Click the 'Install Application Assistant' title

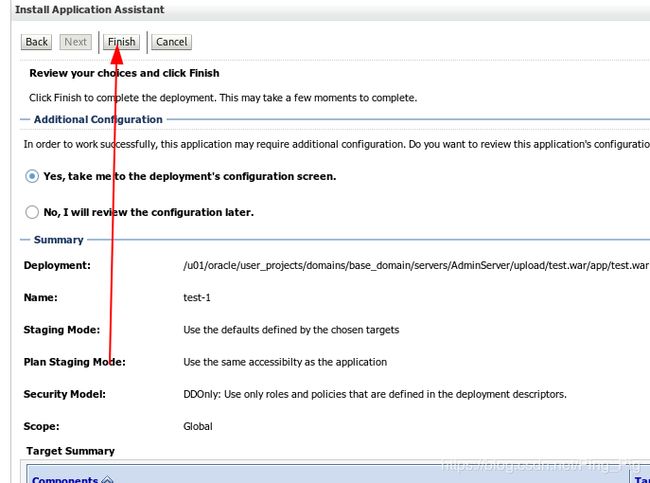pyautogui.click(x=90, y=10)
